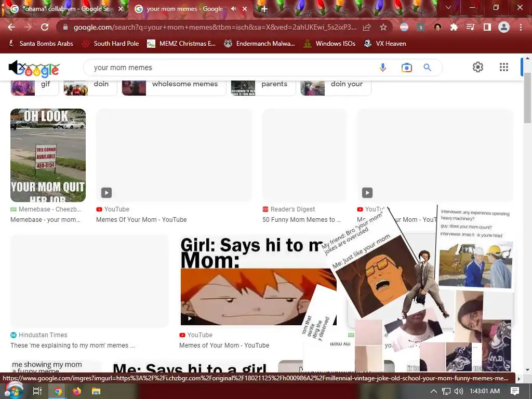Click the address bar URL
This screenshot has width=532, height=399.
(215, 27)
